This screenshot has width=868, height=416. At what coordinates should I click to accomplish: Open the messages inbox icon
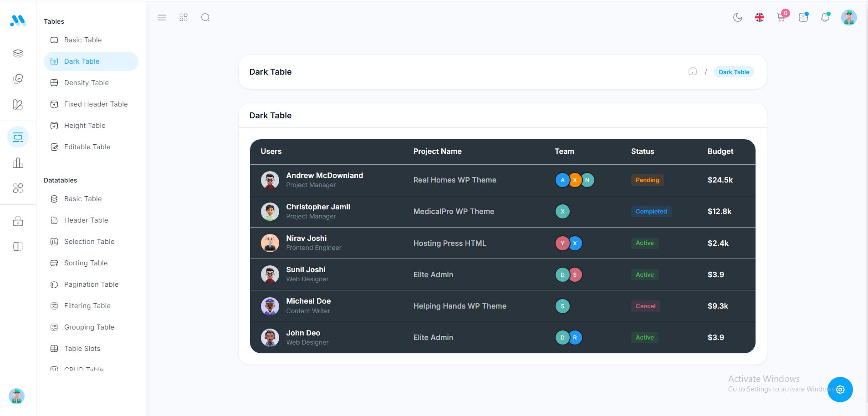tap(803, 18)
